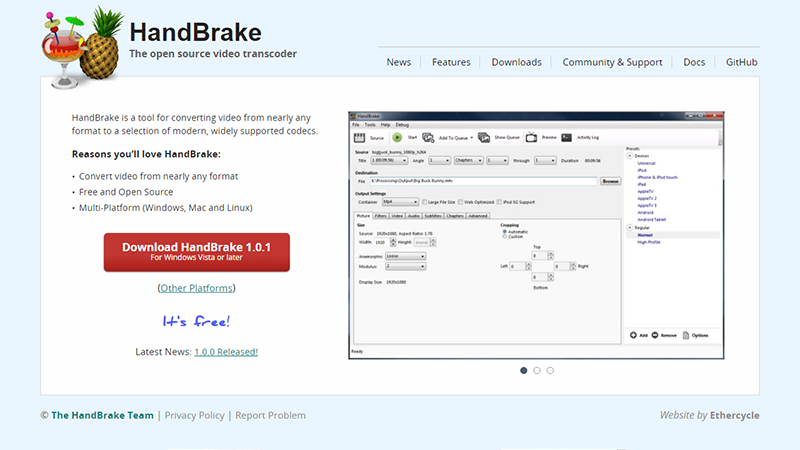This screenshot has width=800, height=450.
Task: Click the Remove preset minus icon
Action: point(655,335)
